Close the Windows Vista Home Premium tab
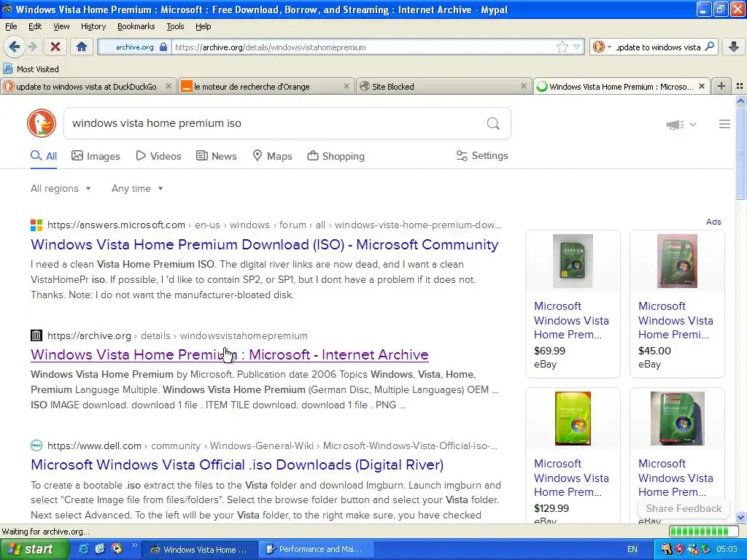The height and width of the screenshot is (560, 747). [x=701, y=86]
